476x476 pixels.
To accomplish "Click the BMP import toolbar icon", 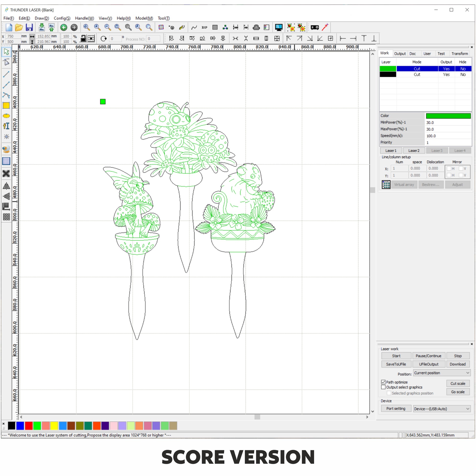I will [x=204, y=27].
